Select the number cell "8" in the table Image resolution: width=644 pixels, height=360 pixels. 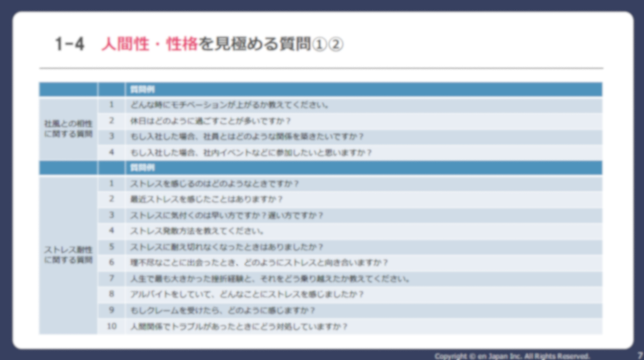pyautogui.click(x=111, y=295)
